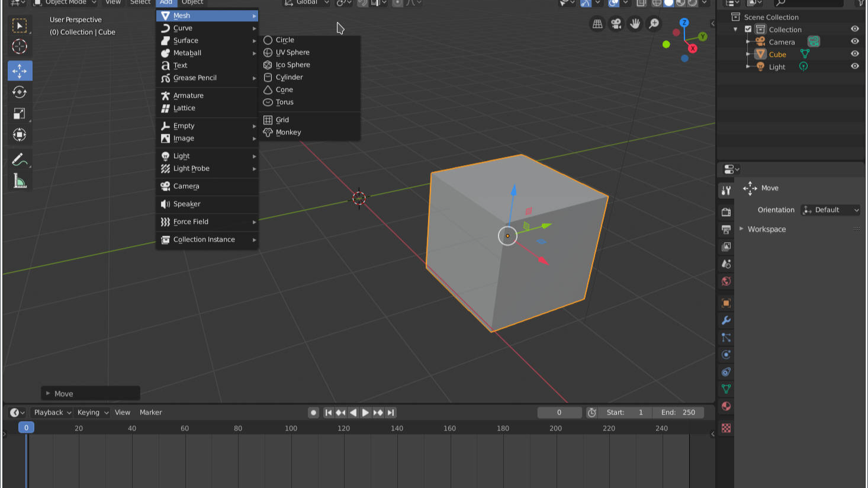Click the End frame field
This screenshot has height=488, width=868.
click(x=679, y=412)
